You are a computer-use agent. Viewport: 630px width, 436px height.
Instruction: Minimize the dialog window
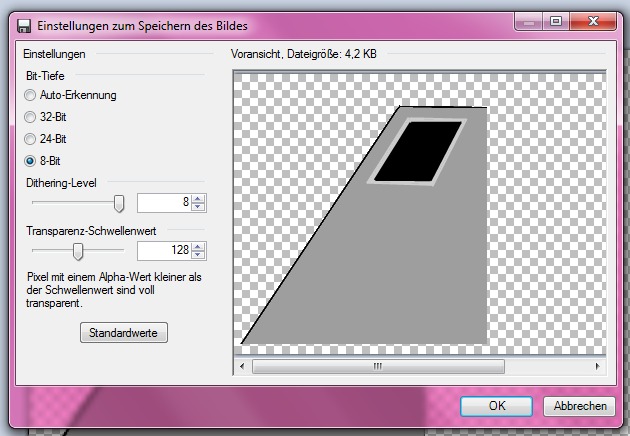pyautogui.click(x=529, y=21)
